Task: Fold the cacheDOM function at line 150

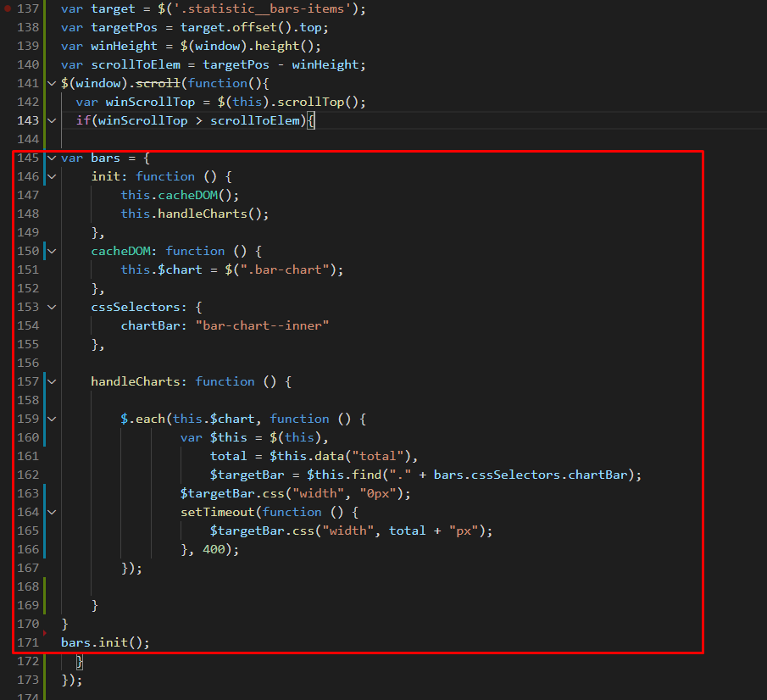Action: (x=52, y=251)
